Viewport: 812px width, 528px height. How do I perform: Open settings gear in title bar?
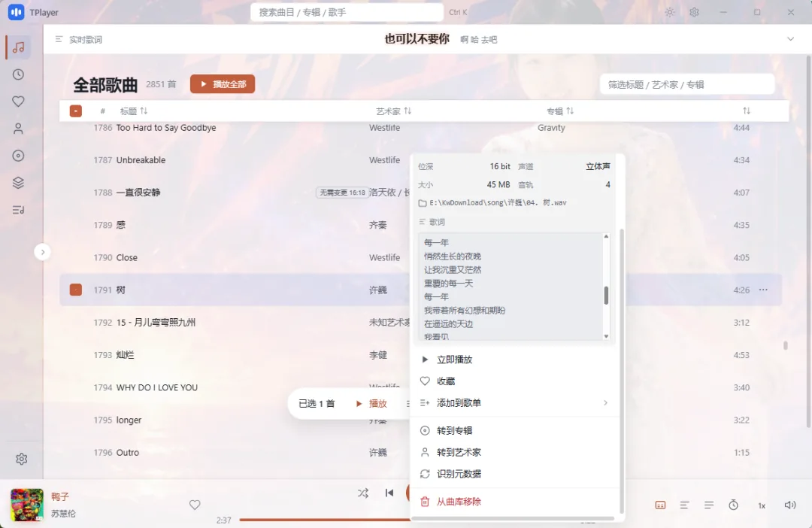(x=694, y=12)
